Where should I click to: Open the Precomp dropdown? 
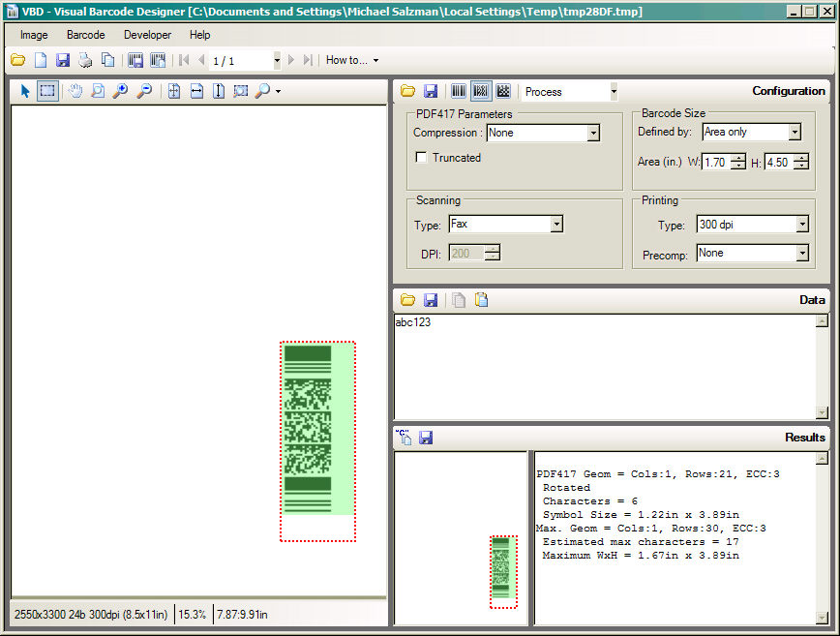pos(802,253)
